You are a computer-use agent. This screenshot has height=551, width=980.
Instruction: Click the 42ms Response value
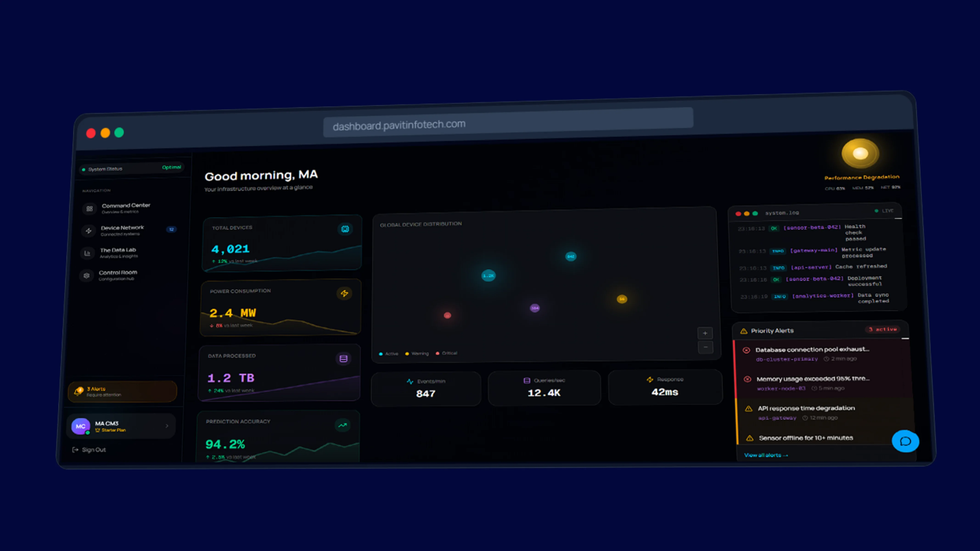[665, 392]
